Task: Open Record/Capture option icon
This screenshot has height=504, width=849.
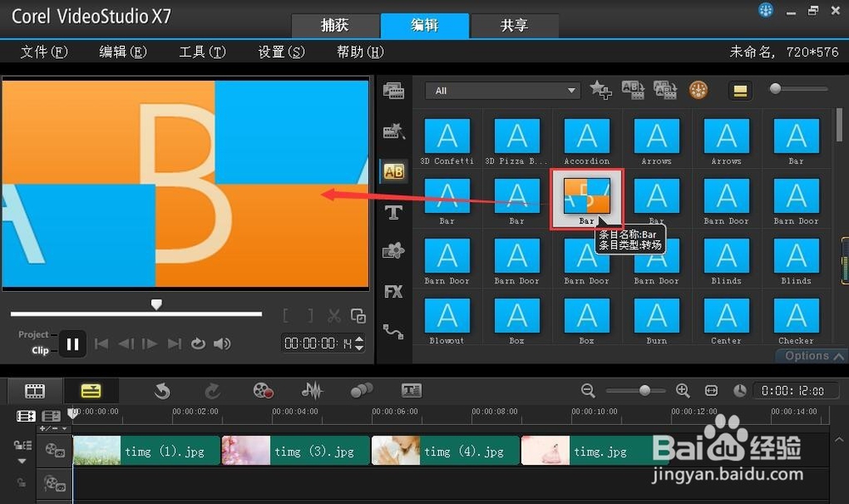Action: tap(263, 390)
